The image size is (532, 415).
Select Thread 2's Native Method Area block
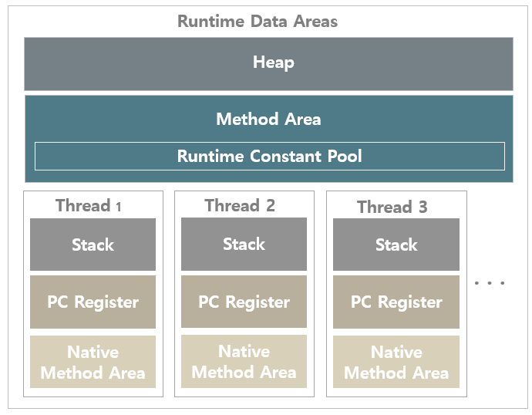(244, 361)
